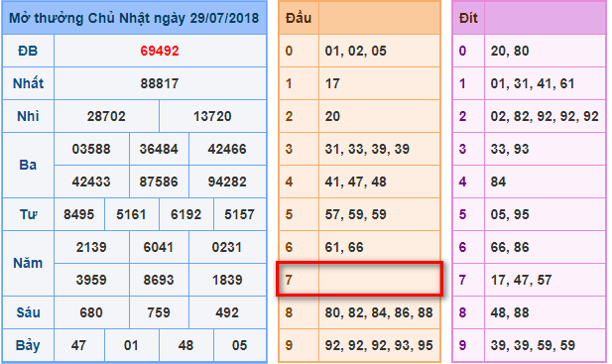Click '20, 80' in the Đít table
This screenshot has height=364, width=612.
(x=510, y=51)
